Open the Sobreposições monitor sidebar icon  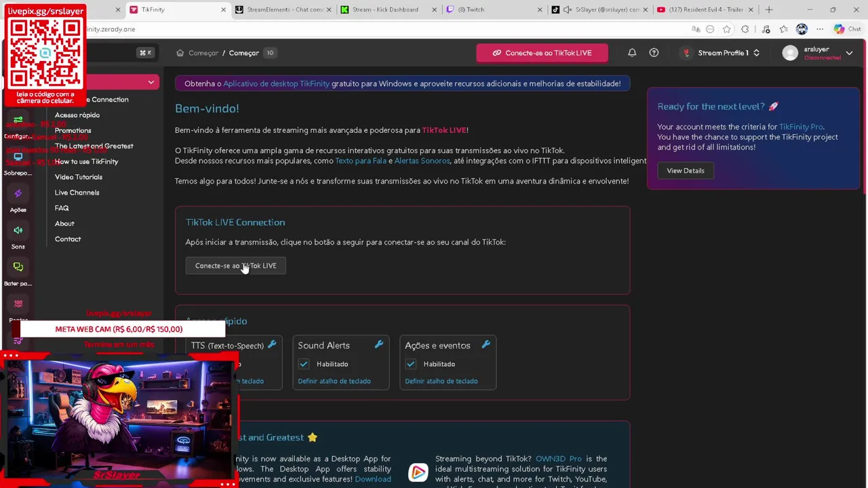[x=18, y=157]
